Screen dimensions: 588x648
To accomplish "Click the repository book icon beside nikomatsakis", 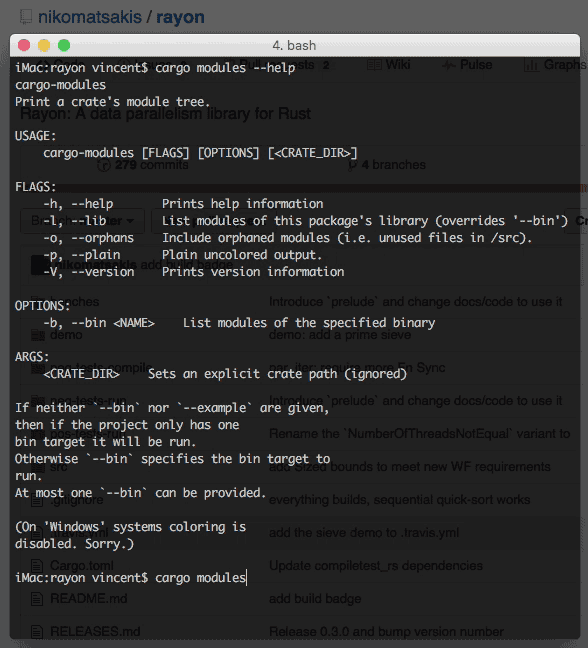I will coord(26,17).
